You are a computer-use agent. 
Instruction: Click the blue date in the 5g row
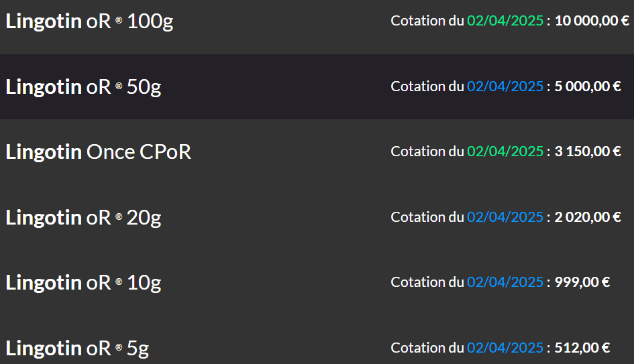505,348
